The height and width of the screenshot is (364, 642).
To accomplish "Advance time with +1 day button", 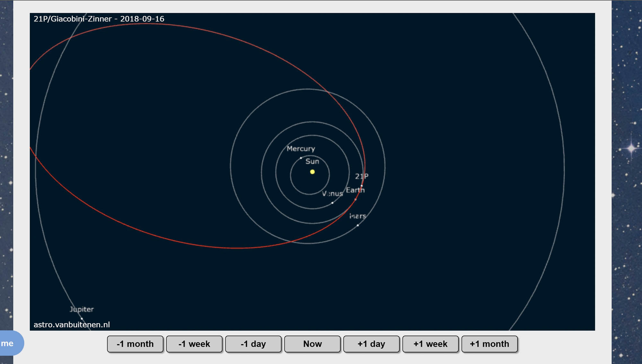I will click(371, 344).
